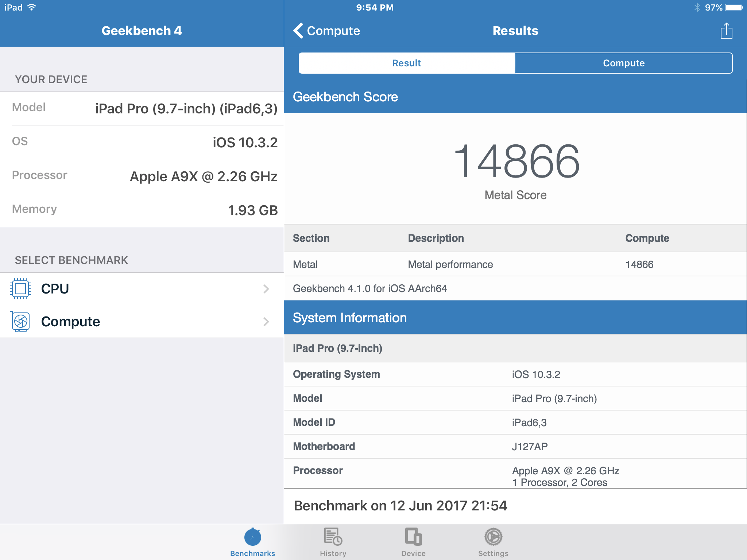Tap the Benchmarks stopwatch icon
Image resolution: width=747 pixels, height=560 pixels.
point(252,537)
